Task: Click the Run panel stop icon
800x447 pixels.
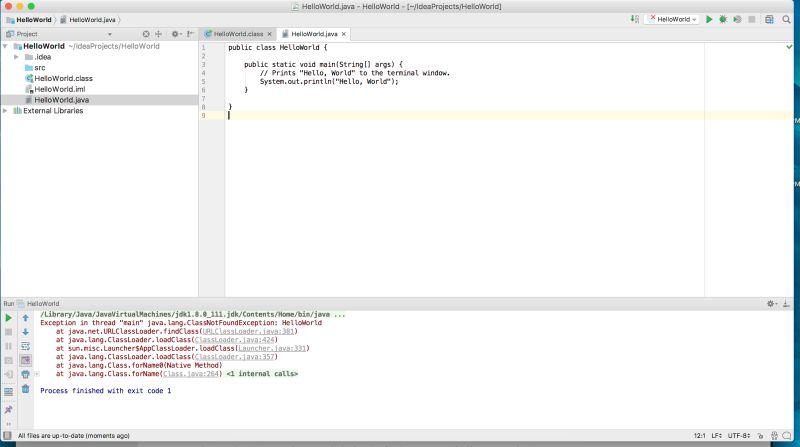Action: coord(8,332)
